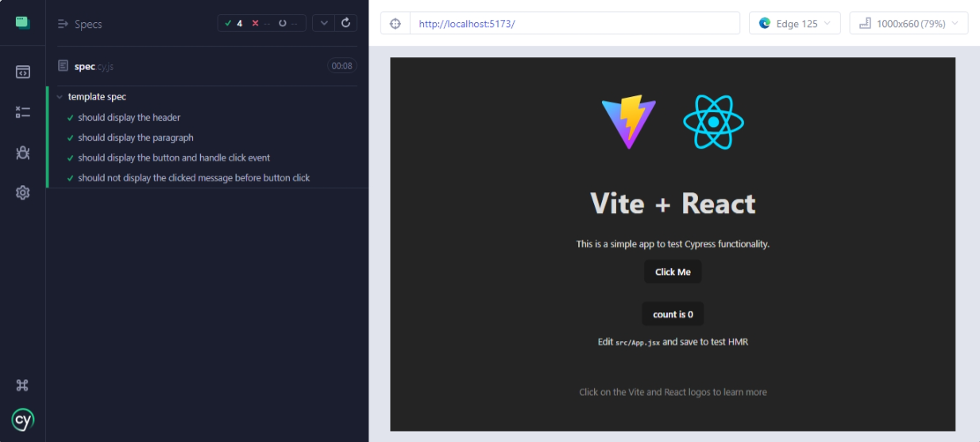Click the 'count is 0' button

click(x=673, y=314)
